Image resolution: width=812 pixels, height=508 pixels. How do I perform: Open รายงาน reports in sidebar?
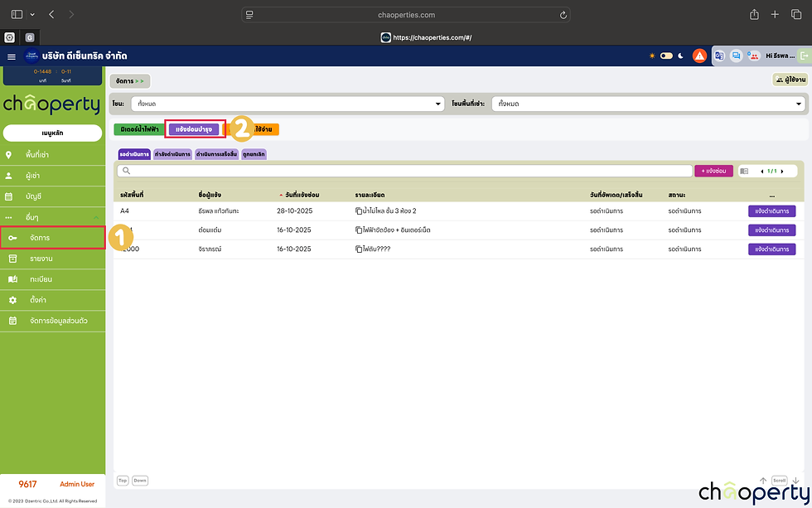52,259
